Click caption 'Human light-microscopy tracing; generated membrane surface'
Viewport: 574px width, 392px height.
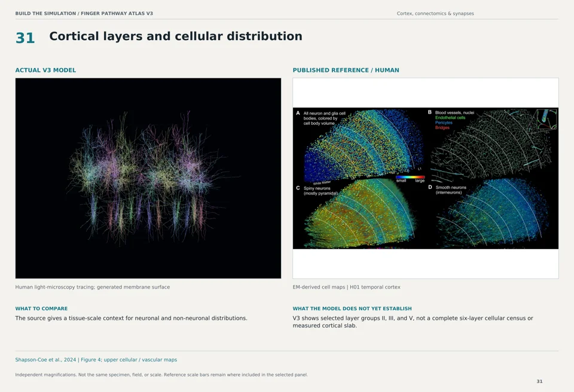click(93, 287)
